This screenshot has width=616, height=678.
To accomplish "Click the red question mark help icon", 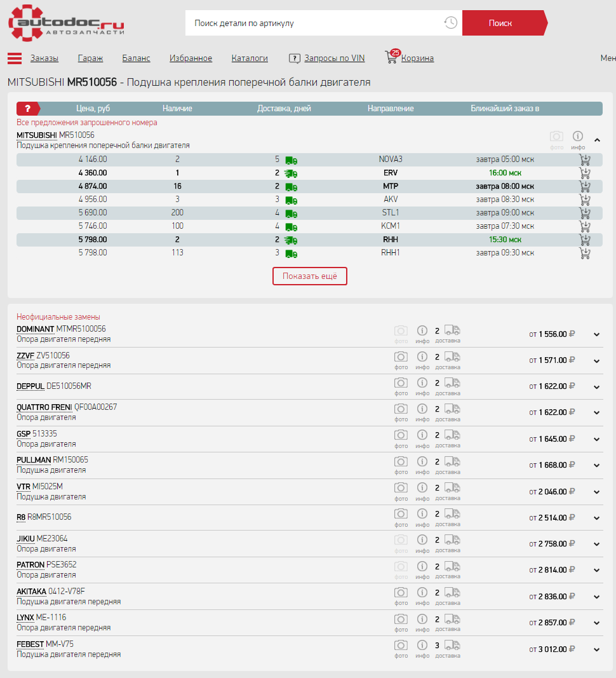I will click(x=27, y=109).
